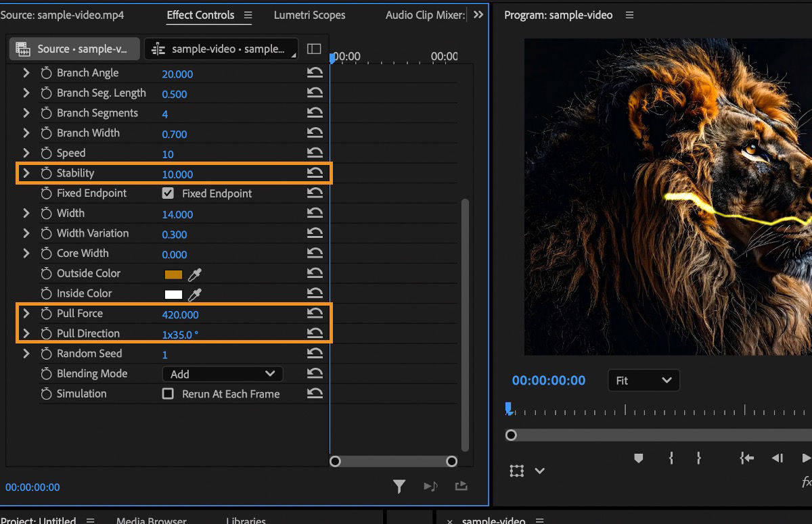812x524 pixels.
Task: Step back one frame in Program monitor
Action: pyautogui.click(x=777, y=458)
